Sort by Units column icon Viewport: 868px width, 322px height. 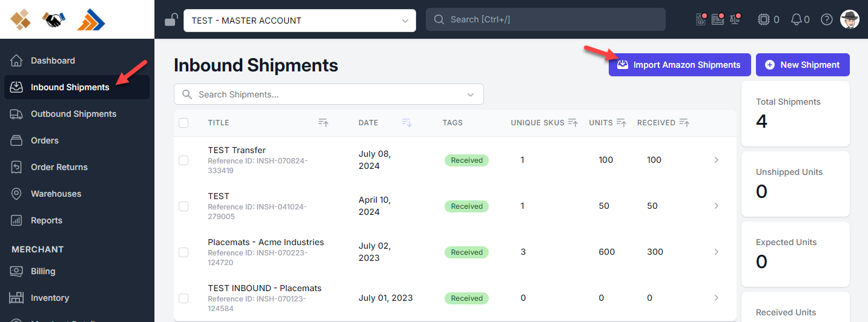621,123
